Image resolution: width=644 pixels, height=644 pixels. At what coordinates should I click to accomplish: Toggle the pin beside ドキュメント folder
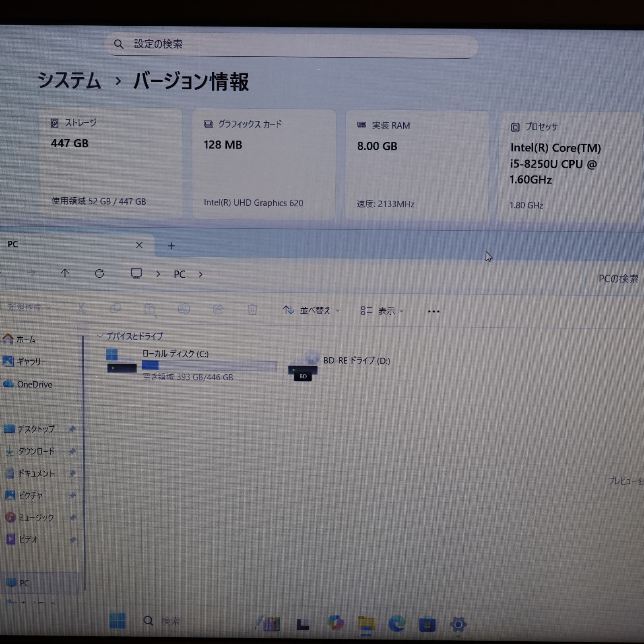click(72, 474)
